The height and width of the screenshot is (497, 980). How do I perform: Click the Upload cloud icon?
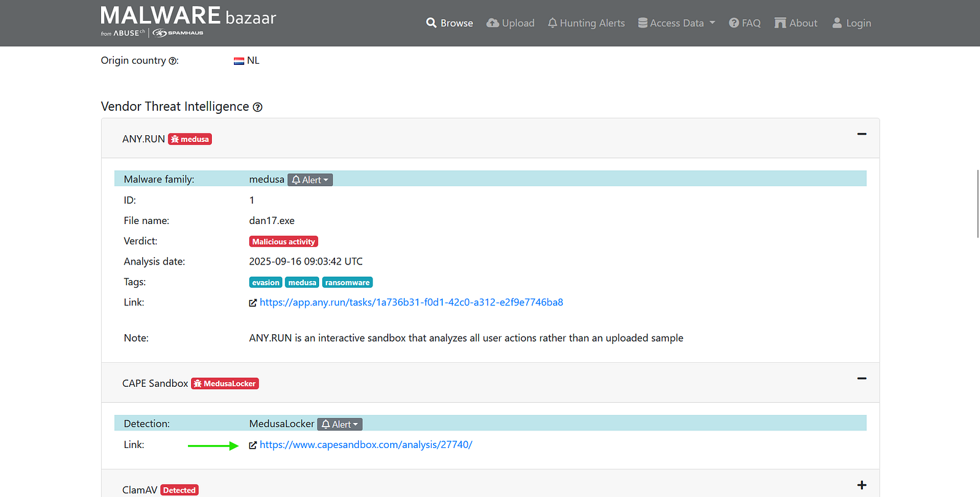[492, 23]
